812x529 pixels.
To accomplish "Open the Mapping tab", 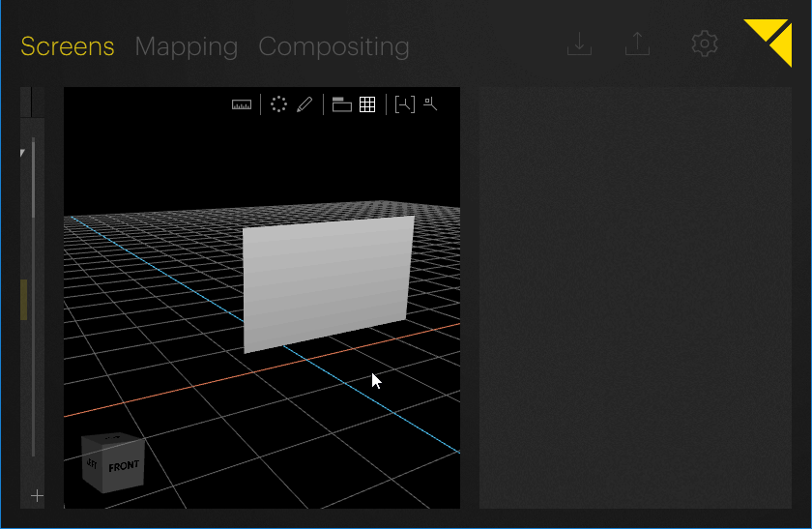I will click(187, 46).
